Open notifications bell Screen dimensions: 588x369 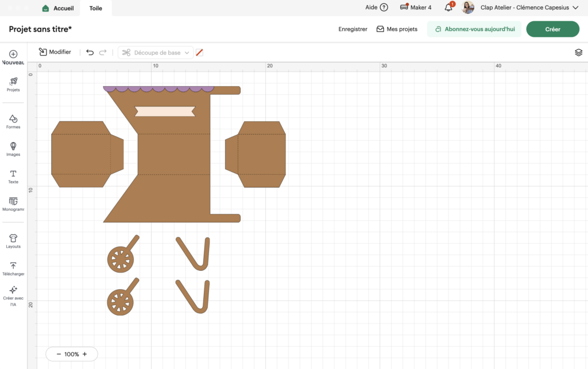tap(448, 7)
